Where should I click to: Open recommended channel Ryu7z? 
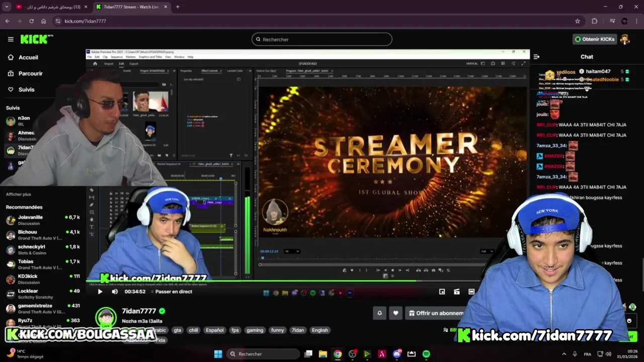pyautogui.click(x=43, y=323)
